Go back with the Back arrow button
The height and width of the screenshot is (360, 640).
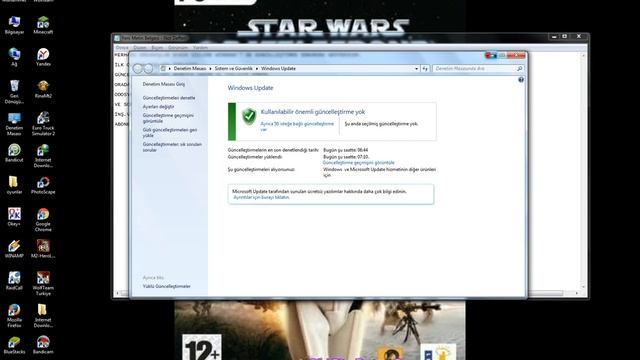coord(138,69)
